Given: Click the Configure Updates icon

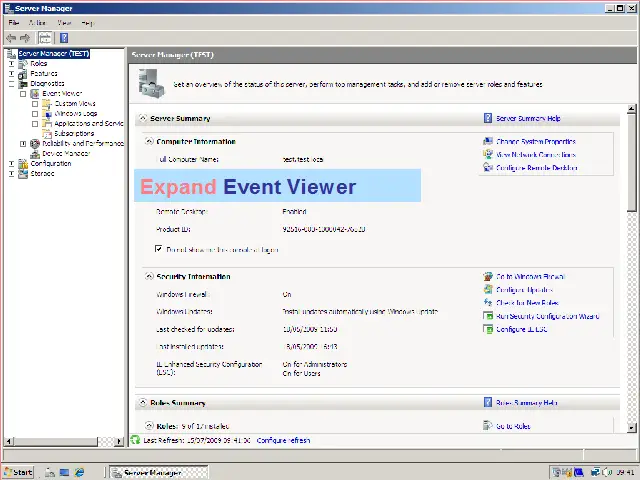Looking at the screenshot, I should 488,289.
